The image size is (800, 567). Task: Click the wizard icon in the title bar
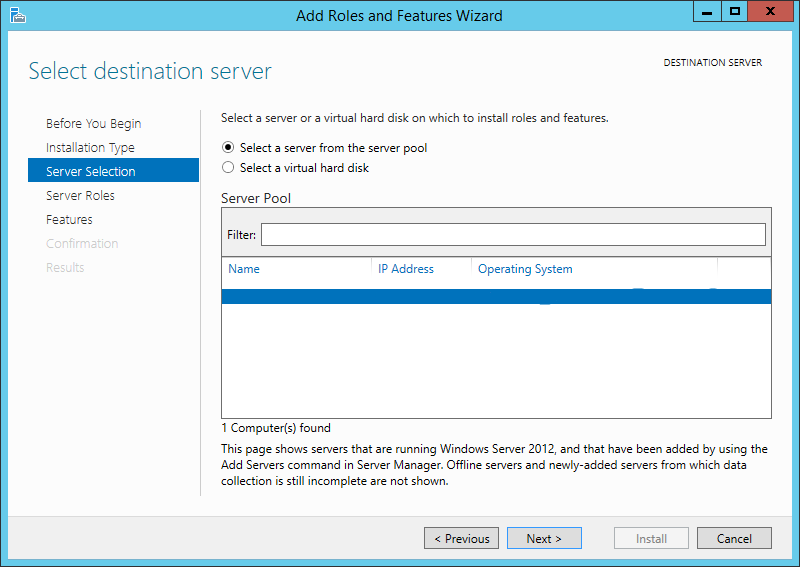click(x=17, y=15)
